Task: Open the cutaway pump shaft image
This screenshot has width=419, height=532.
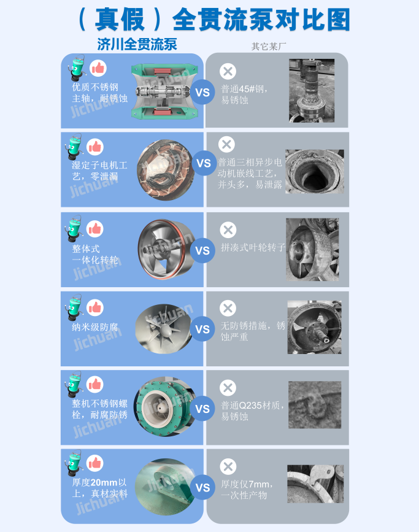Action: [x=164, y=91]
